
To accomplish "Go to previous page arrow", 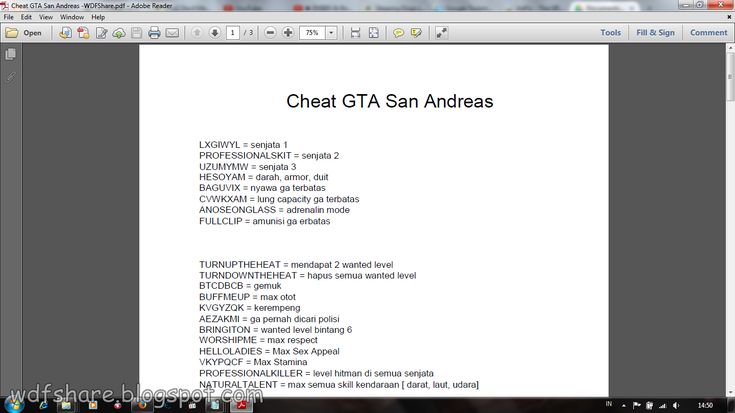I will [197, 33].
